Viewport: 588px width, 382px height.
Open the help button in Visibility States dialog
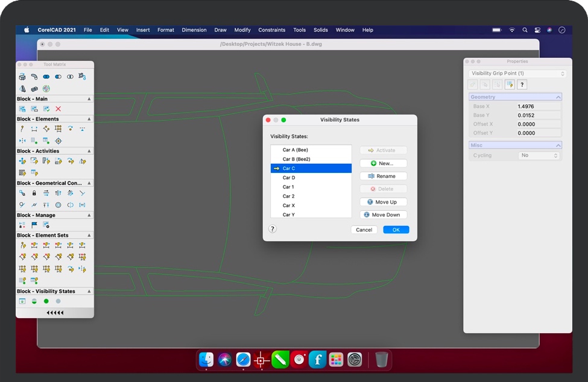273,230
